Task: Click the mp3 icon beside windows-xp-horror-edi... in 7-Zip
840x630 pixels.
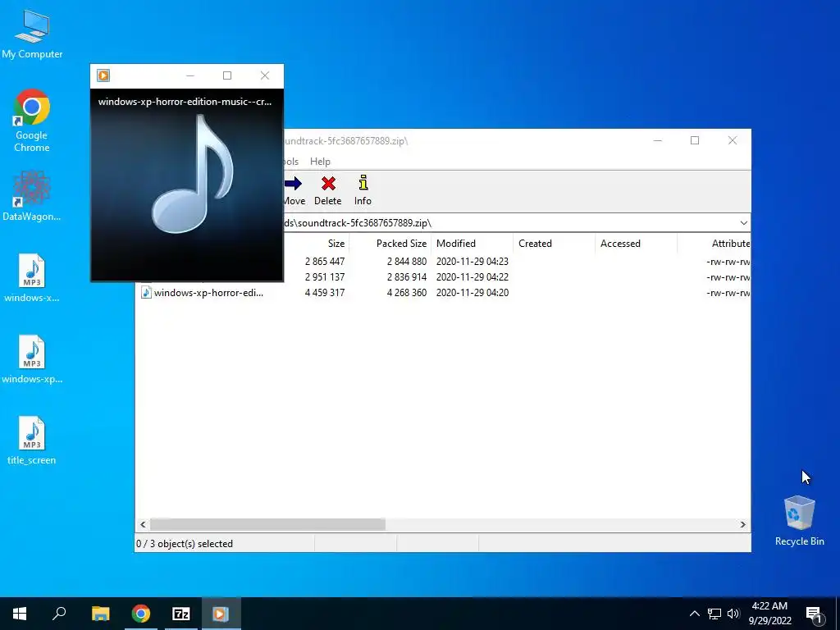Action: click(x=146, y=293)
